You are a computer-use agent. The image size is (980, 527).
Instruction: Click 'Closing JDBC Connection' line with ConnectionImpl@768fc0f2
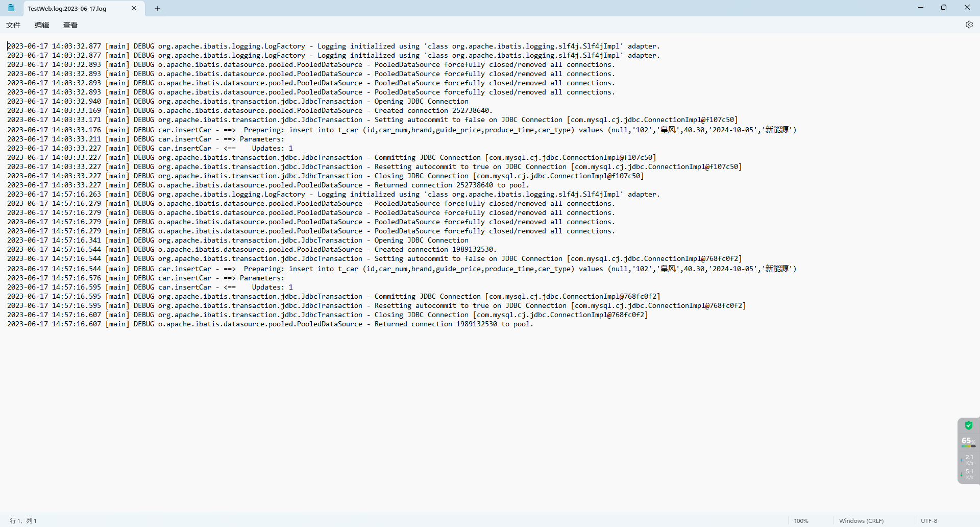click(x=511, y=315)
